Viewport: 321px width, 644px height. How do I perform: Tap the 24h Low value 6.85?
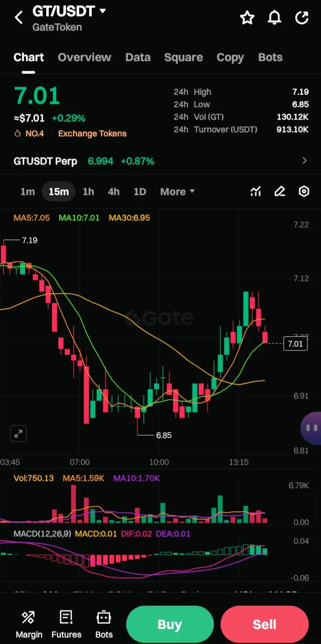pyautogui.click(x=300, y=104)
